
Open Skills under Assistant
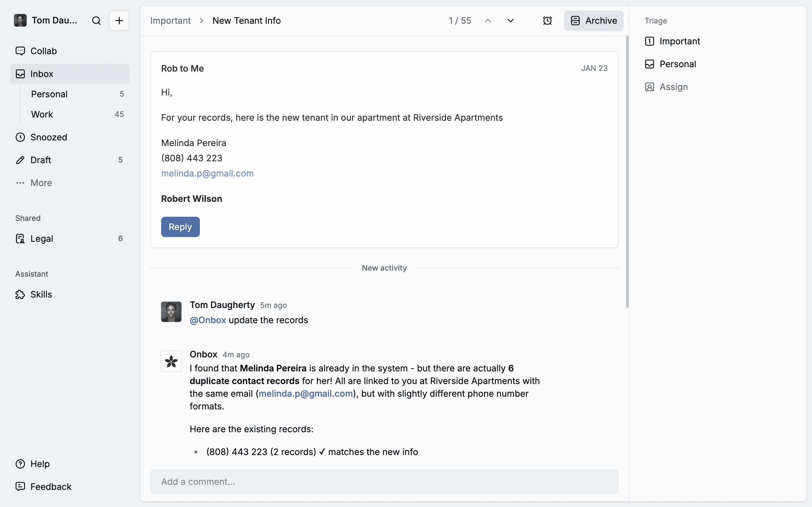tap(41, 294)
